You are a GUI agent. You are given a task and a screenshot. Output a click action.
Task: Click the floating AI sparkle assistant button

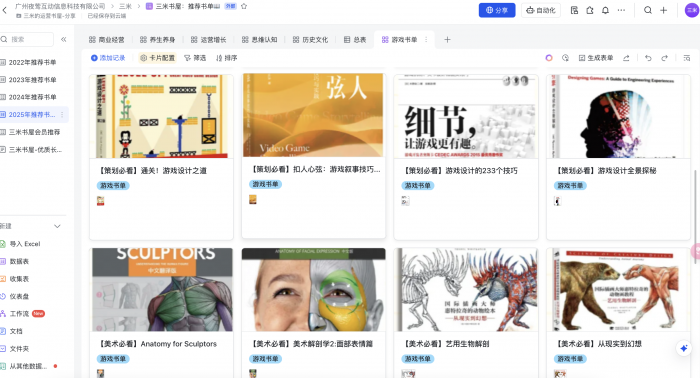[683, 349]
